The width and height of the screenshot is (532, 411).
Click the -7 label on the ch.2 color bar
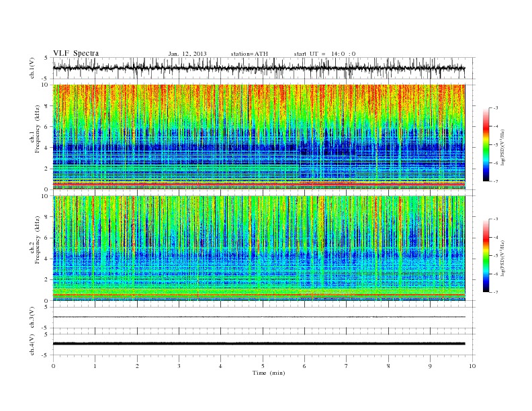(495, 292)
